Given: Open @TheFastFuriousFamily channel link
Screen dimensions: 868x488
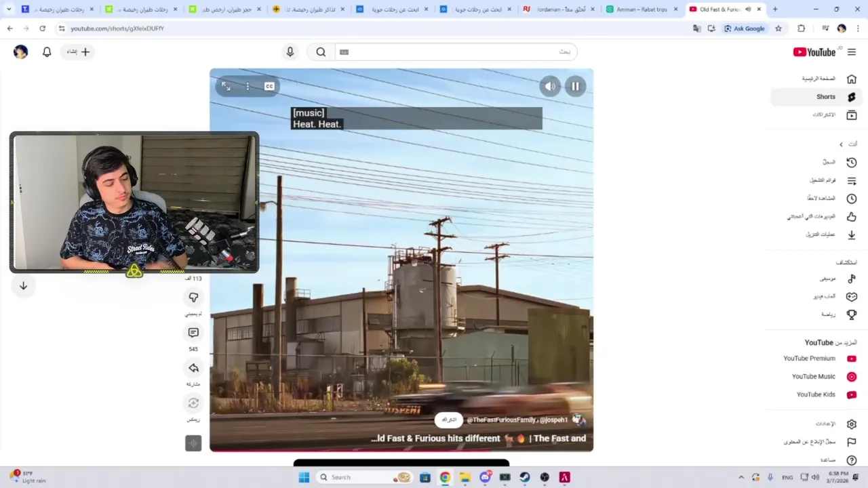Looking at the screenshot, I should [501, 420].
